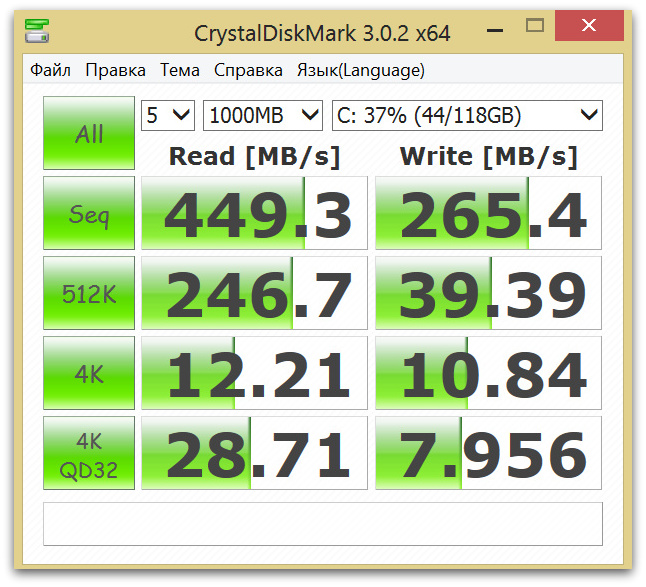Open the Язык(Language) menu

click(x=360, y=70)
